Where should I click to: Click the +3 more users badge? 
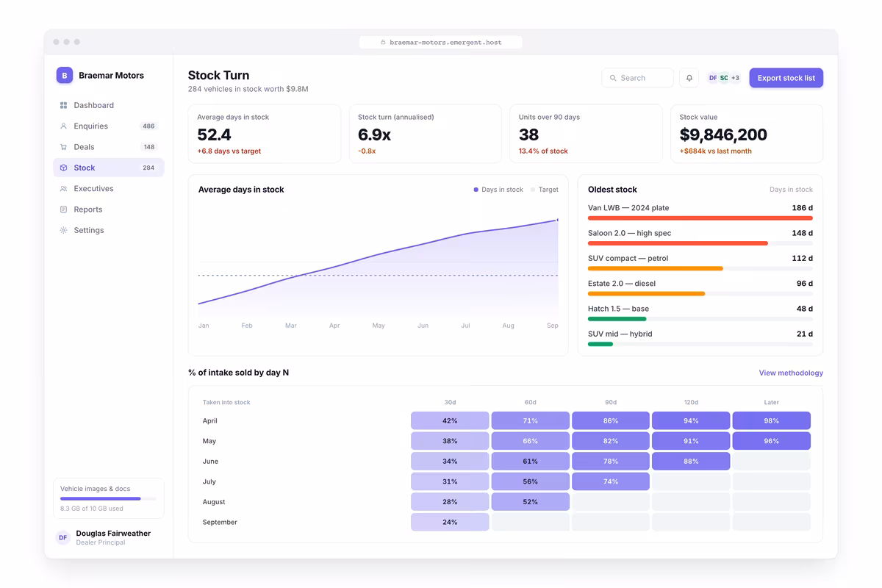[x=735, y=78]
